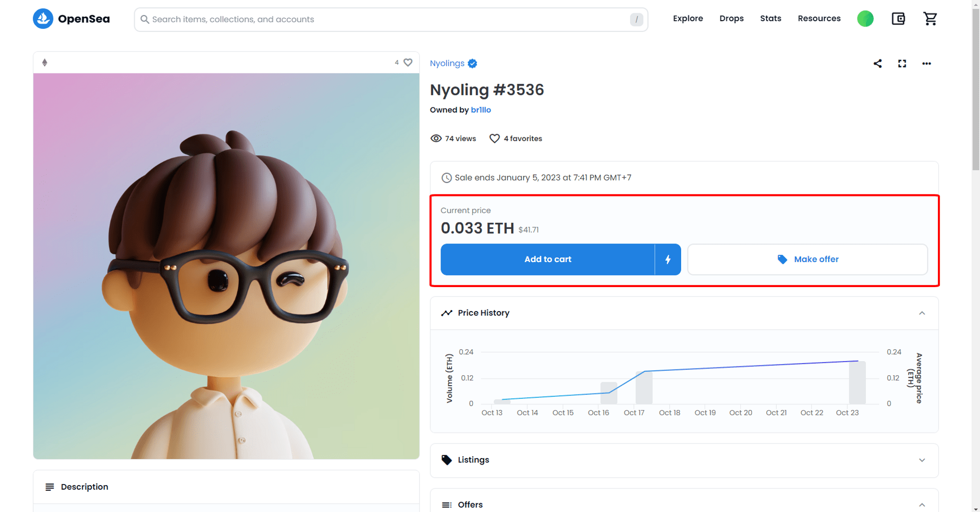Click the Make offer button
This screenshot has width=980, height=512.
click(807, 260)
